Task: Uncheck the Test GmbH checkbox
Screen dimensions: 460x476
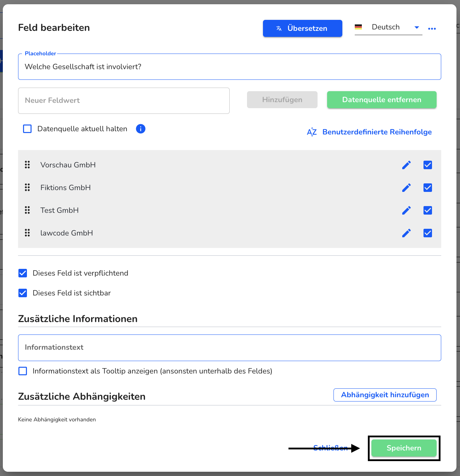Action: point(428,210)
